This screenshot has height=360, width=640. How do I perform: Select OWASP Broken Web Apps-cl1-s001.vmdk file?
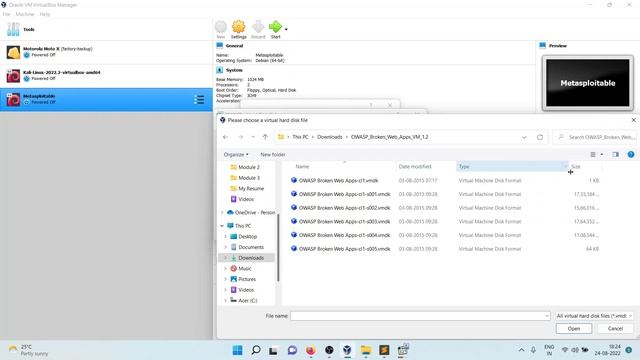click(344, 194)
